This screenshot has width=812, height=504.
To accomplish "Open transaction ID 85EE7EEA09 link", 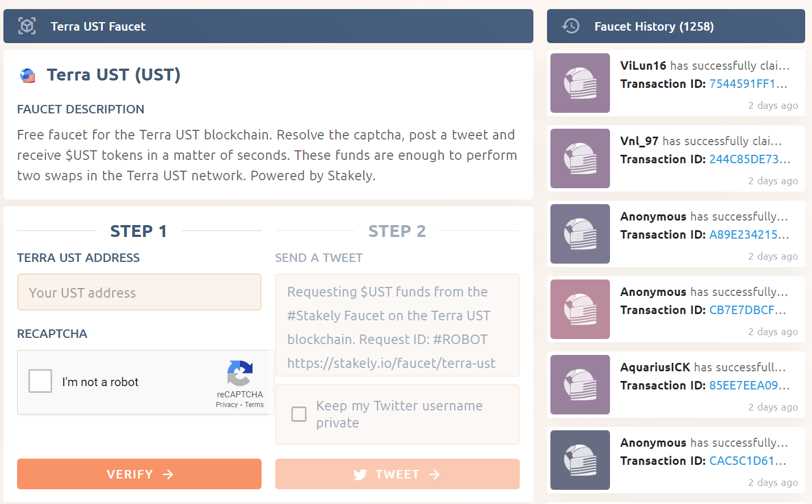I will pyautogui.click(x=749, y=386).
